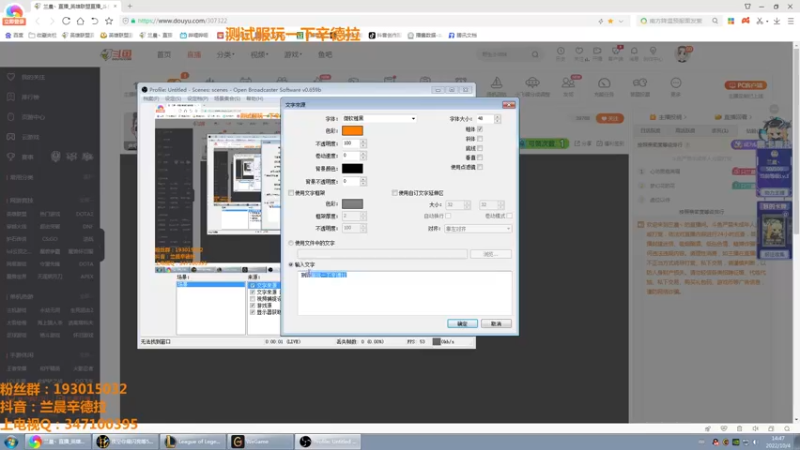Click the Douyu logo
Viewport: 800px width, 450px height.
click(116, 54)
